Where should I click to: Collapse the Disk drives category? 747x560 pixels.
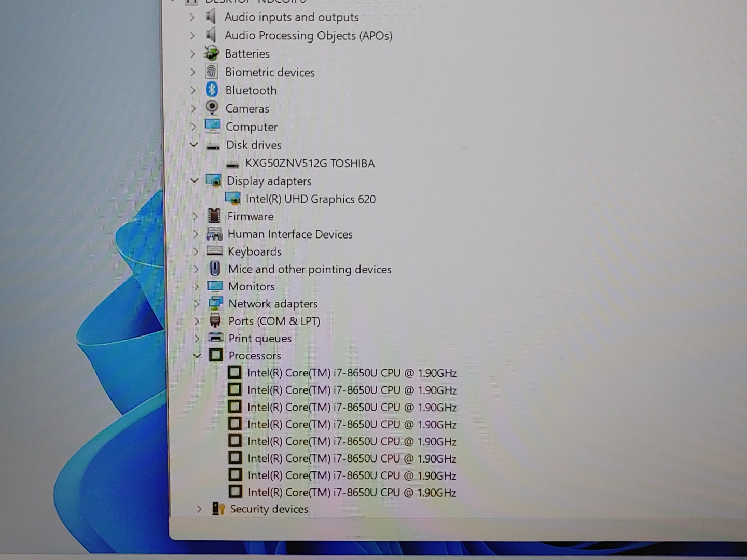click(194, 145)
